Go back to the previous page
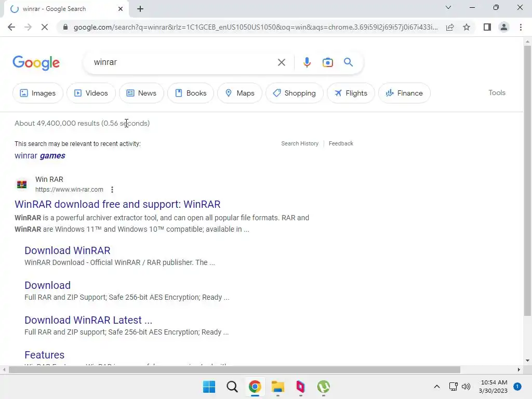This screenshot has height=399, width=532. pos(11,27)
